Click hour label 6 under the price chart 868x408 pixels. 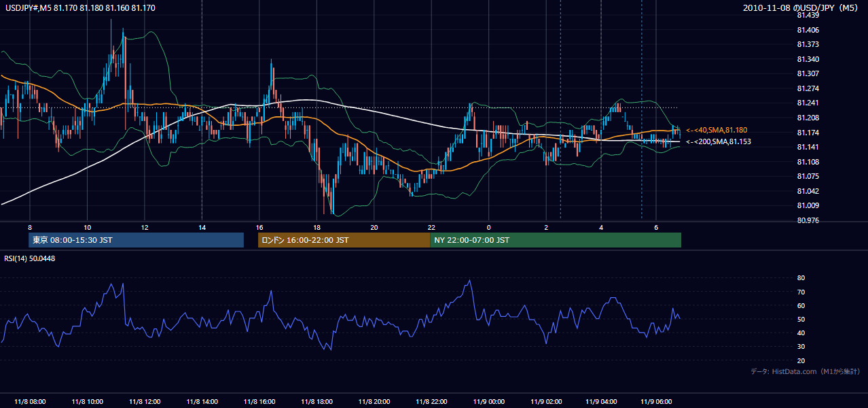pyautogui.click(x=656, y=226)
